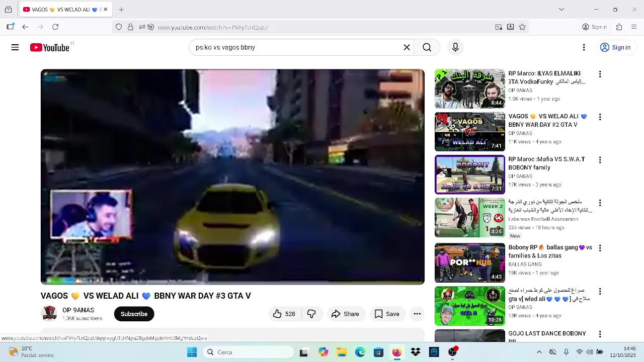The width and height of the screenshot is (644, 362).
Task: Open options for RP Marco ILYAS ELMALIKI video
Action: (x=600, y=74)
